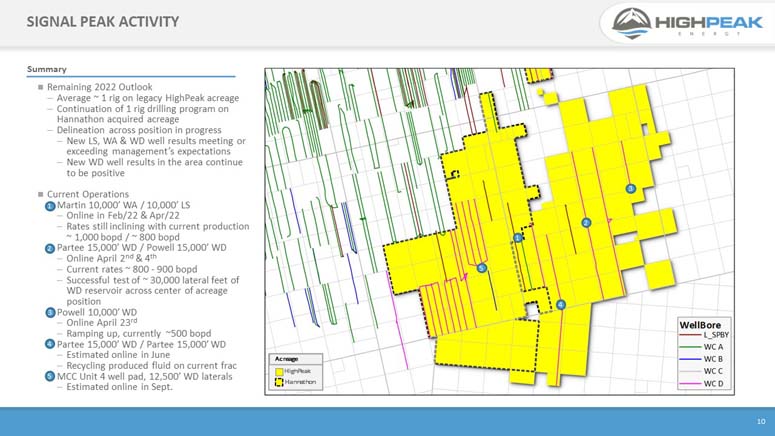
Task: Click numbered marker 3 beside Powell 10,000' WD
Action: tap(50, 312)
